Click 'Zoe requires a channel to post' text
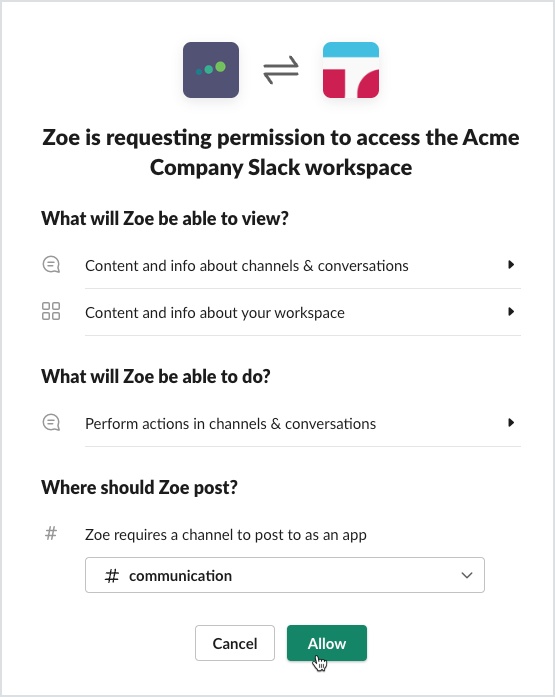The width and height of the screenshot is (555, 697). [x=226, y=535]
